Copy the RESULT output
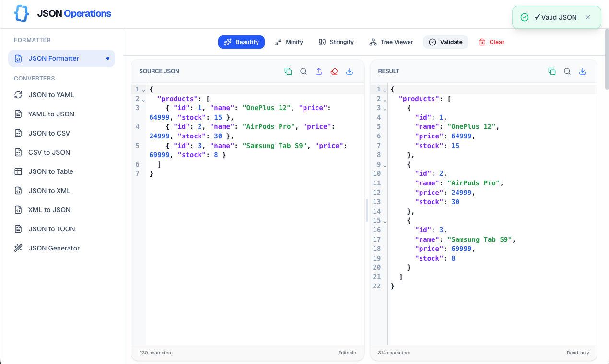609x364 pixels. (552, 71)
